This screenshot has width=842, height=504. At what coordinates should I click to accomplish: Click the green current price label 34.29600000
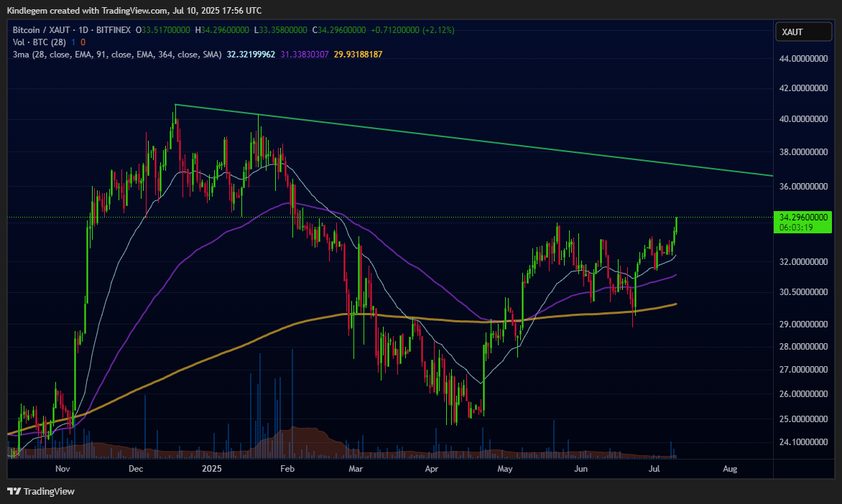803,218
